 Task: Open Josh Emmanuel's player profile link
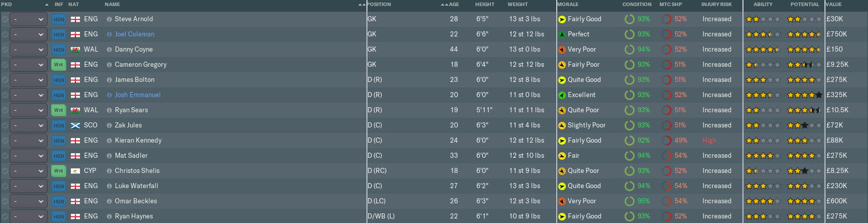tap(138, 95)
